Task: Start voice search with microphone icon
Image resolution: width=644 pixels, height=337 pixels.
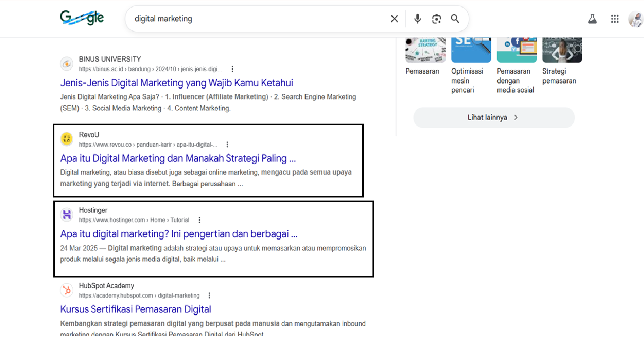Action: point(418,19)
